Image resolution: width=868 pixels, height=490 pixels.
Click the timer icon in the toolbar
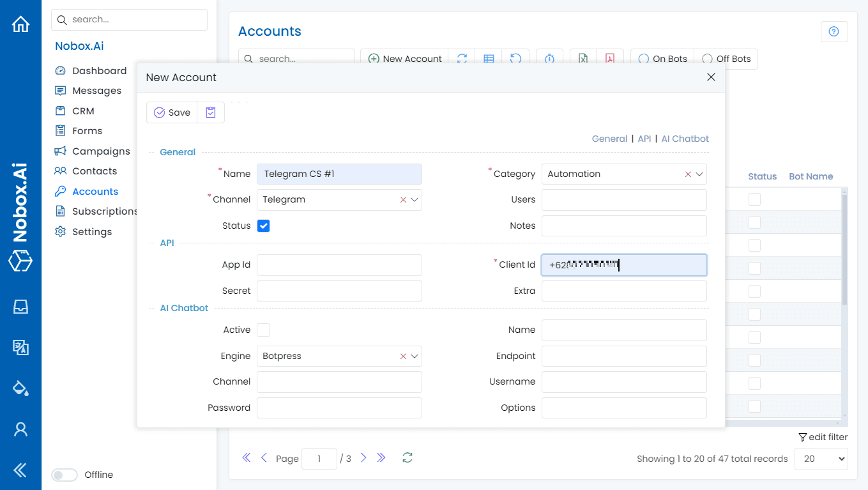click(x=549, y=58)
